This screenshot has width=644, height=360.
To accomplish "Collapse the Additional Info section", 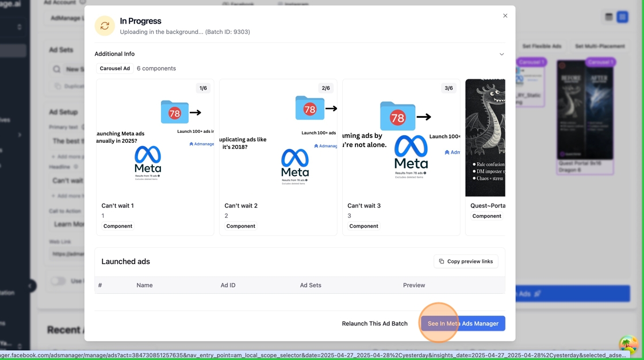I will 501,54.
